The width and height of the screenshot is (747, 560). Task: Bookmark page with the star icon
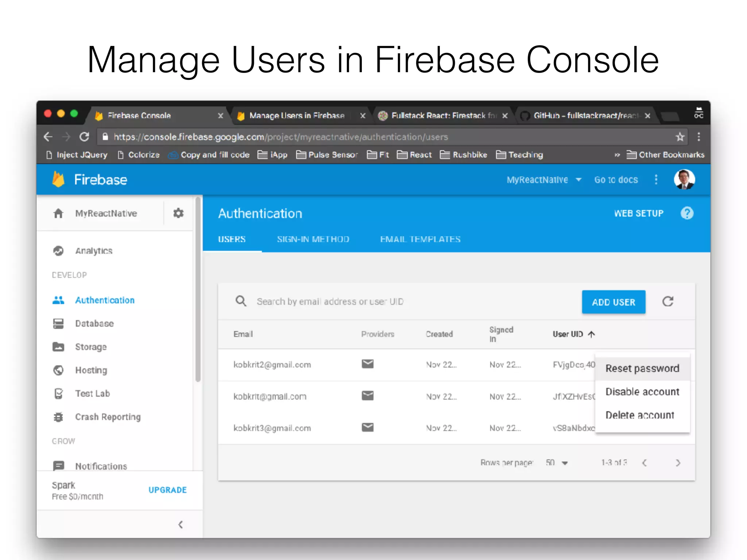tap(680, 137)
